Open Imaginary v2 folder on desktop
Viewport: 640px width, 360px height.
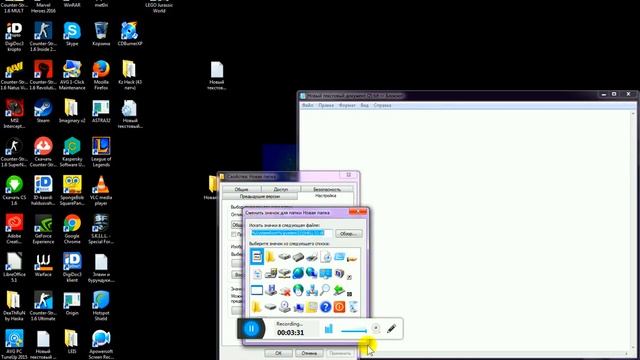[72, 111]
